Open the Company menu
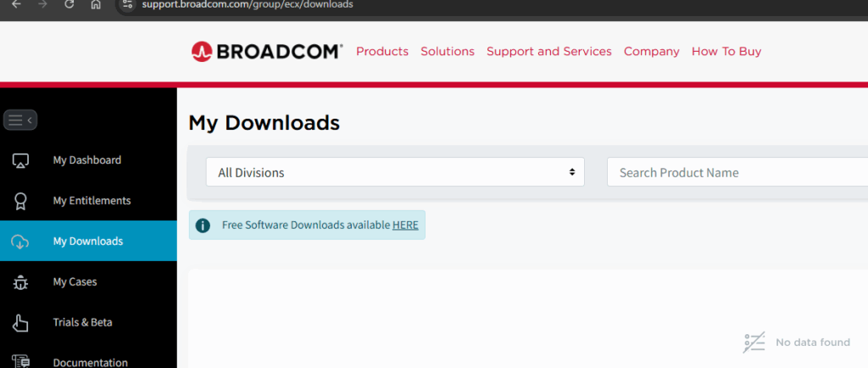868x368 pixels. [x=651, y=52]
